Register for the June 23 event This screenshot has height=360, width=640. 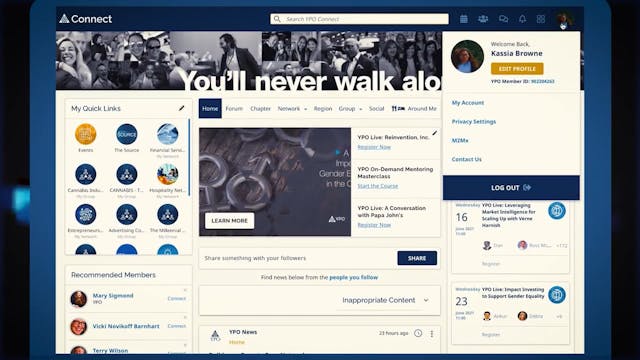491,334
